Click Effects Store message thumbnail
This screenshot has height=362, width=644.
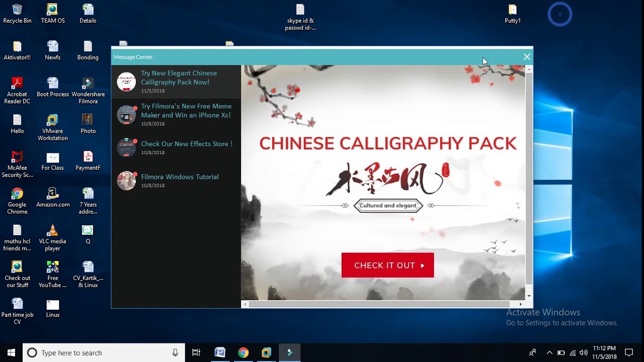point(126,147)
